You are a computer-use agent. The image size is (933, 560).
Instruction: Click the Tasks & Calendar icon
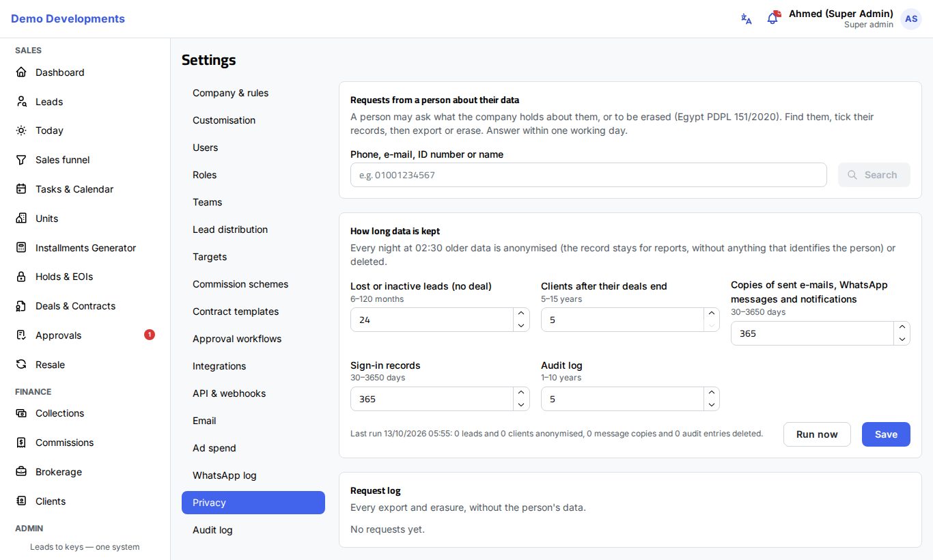click(21, 189)
